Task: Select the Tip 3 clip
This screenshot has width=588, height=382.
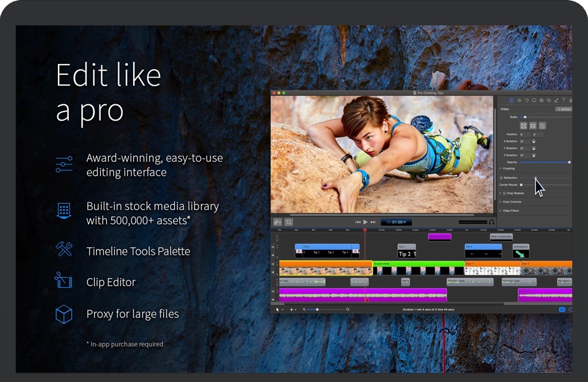Action: 483,251
